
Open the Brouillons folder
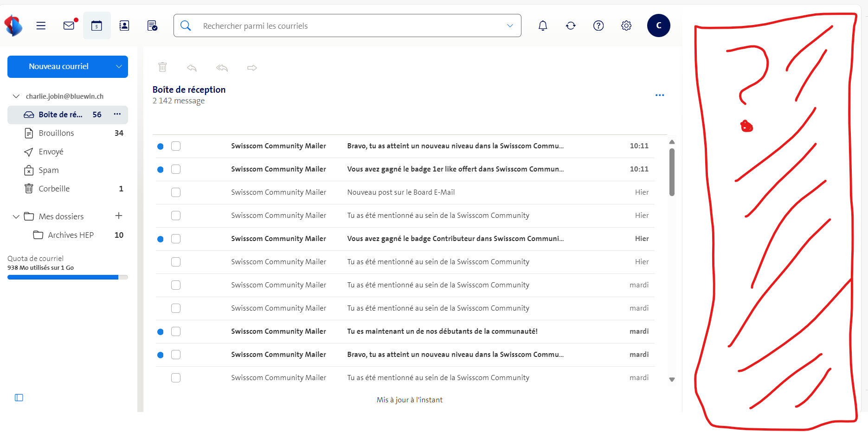click(x=56, y=133)
